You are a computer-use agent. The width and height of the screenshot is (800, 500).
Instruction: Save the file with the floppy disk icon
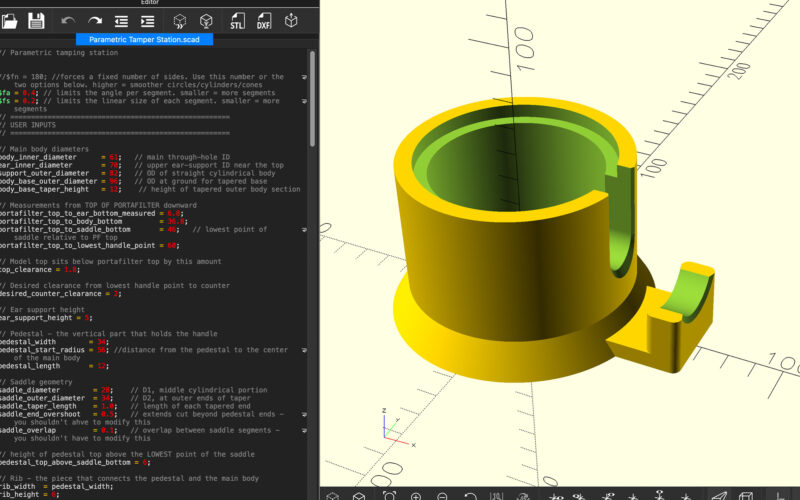pyautogui.click(x=36, y=21)
